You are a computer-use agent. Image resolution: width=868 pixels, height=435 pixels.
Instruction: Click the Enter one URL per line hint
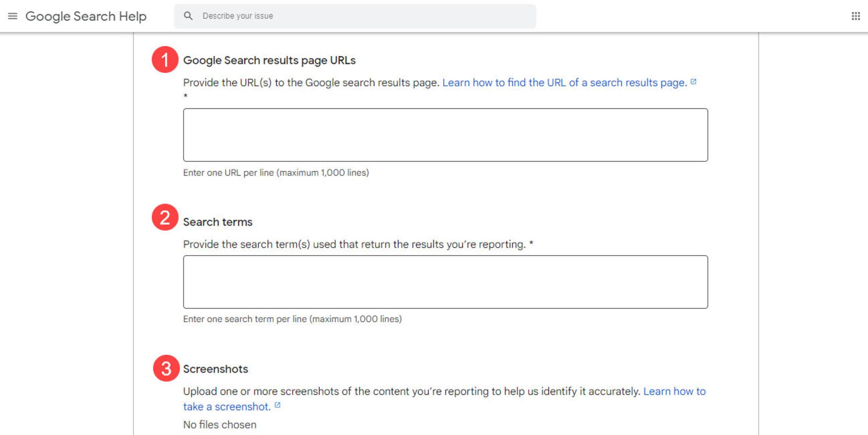click(x=276, y=173)
